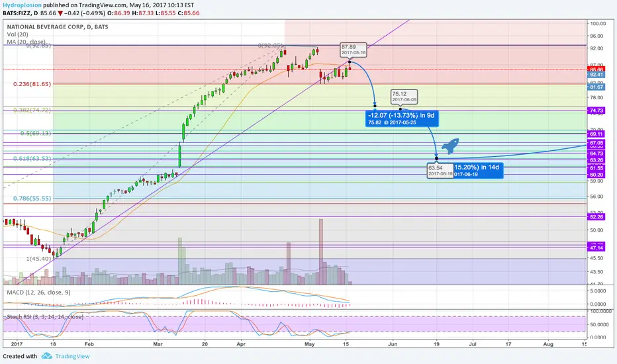The width and height of the screenshot is (617, 364).
Task: Click the 0.5(69.13) Fibonacci level label
Action: click(36, 134)
